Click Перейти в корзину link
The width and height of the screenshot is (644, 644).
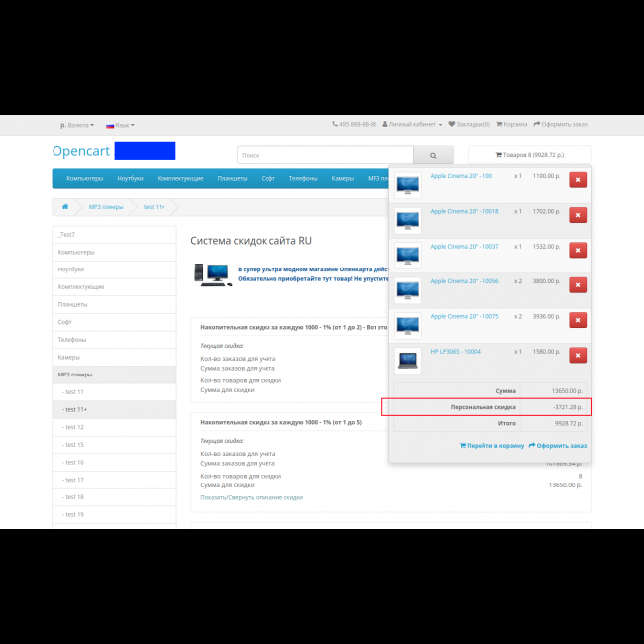(x=490, y=446)
